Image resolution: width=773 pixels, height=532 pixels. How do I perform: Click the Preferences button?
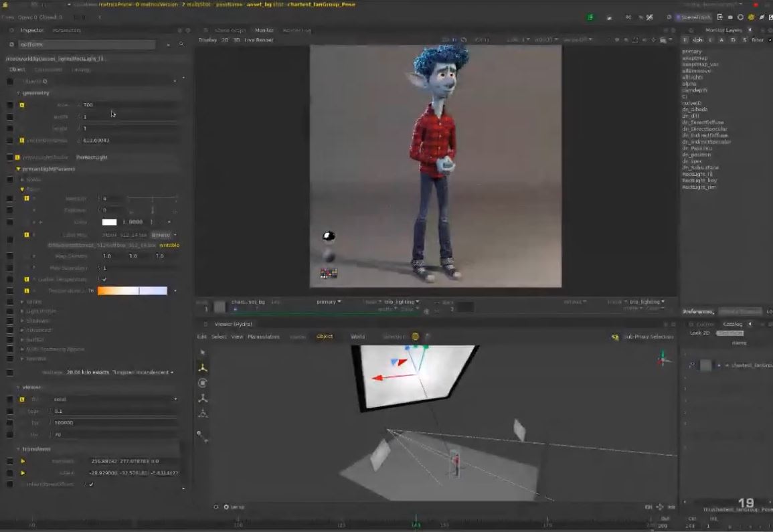pos(698,312)
